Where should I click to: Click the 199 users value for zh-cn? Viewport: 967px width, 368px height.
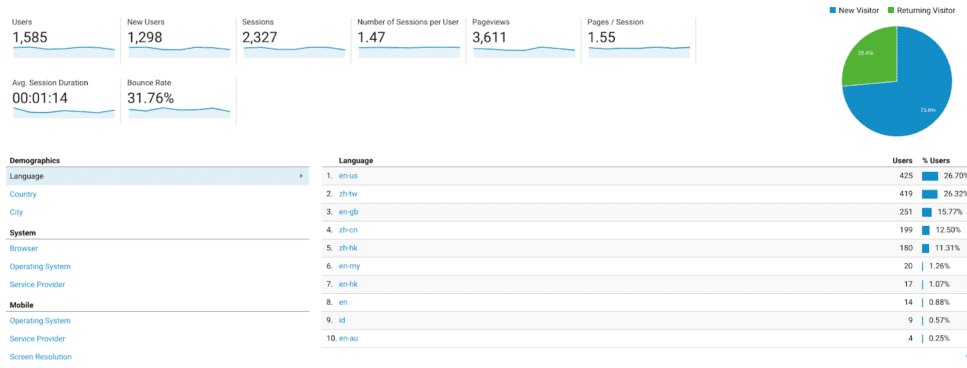(906, 230)
